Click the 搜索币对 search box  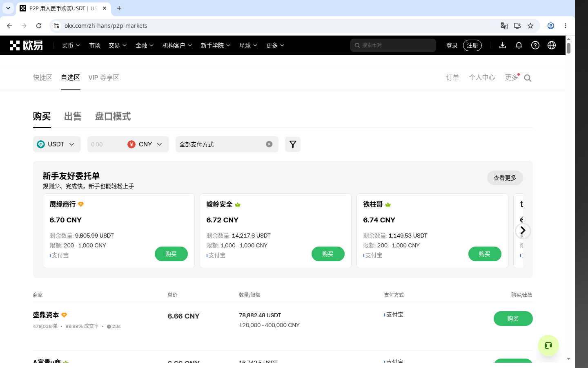393,45
